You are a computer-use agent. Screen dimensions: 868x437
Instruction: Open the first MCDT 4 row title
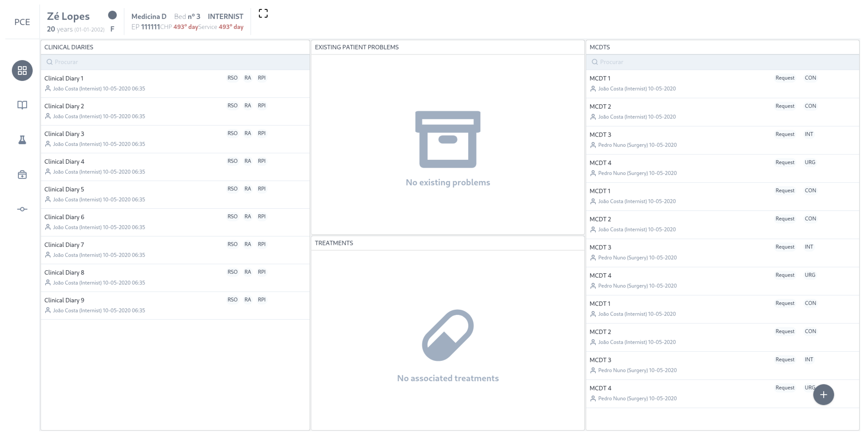(600, 163)
